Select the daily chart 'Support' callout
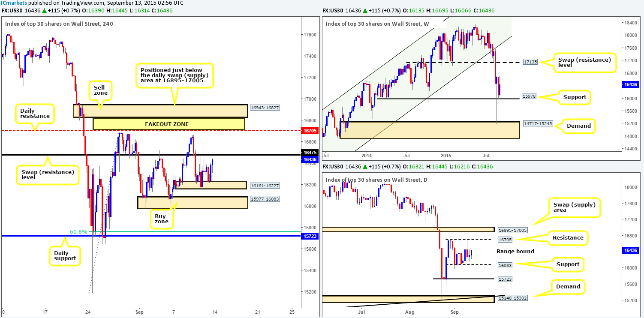Image resolution: width=644 pixels, height=318 pixels. 569,264
